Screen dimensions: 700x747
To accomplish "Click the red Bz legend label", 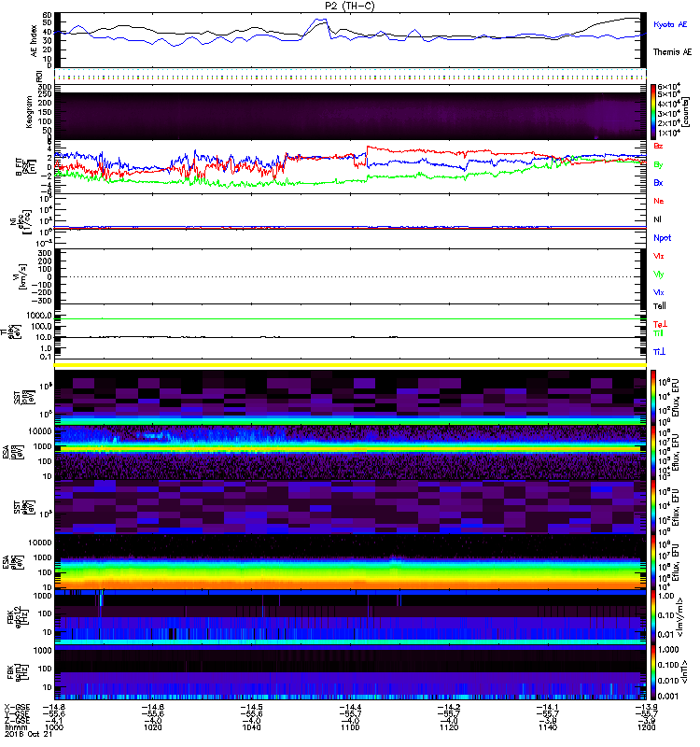I will pyautogui.click(x=658, y=146).
